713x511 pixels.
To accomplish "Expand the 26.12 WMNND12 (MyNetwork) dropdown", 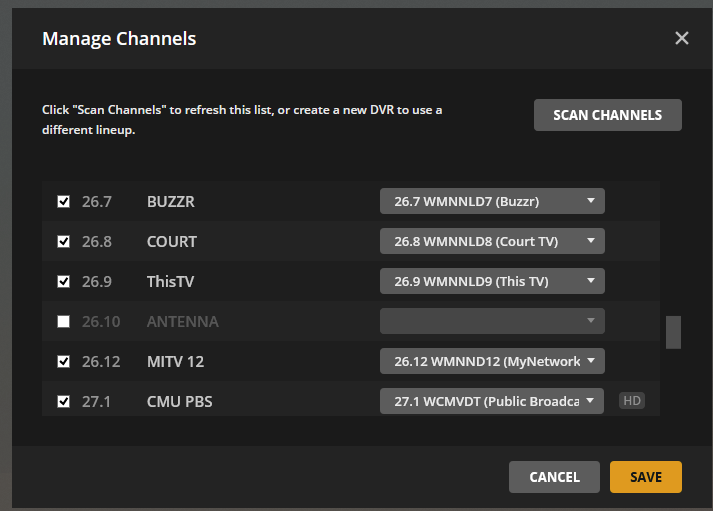I will point(492,361).
